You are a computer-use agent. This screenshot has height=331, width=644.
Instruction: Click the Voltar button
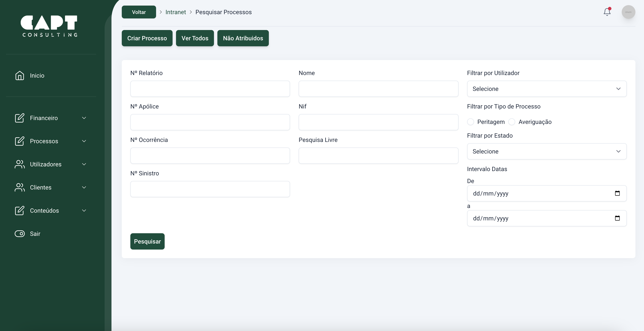[139, 12]
